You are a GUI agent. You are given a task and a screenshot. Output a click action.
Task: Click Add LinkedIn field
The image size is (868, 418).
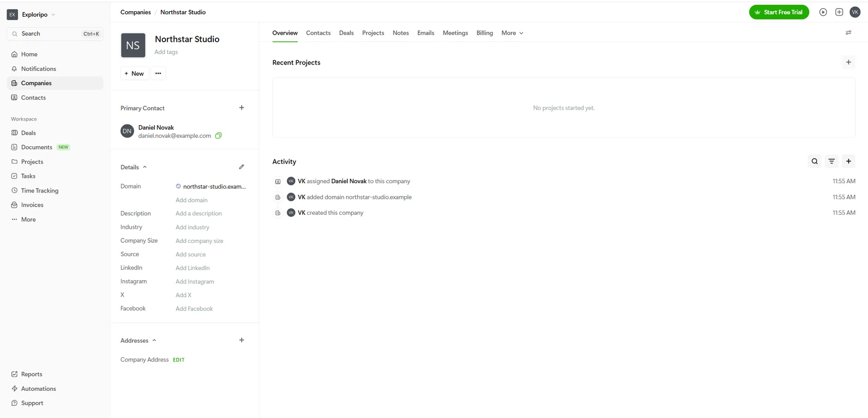(x=193, y=268)
